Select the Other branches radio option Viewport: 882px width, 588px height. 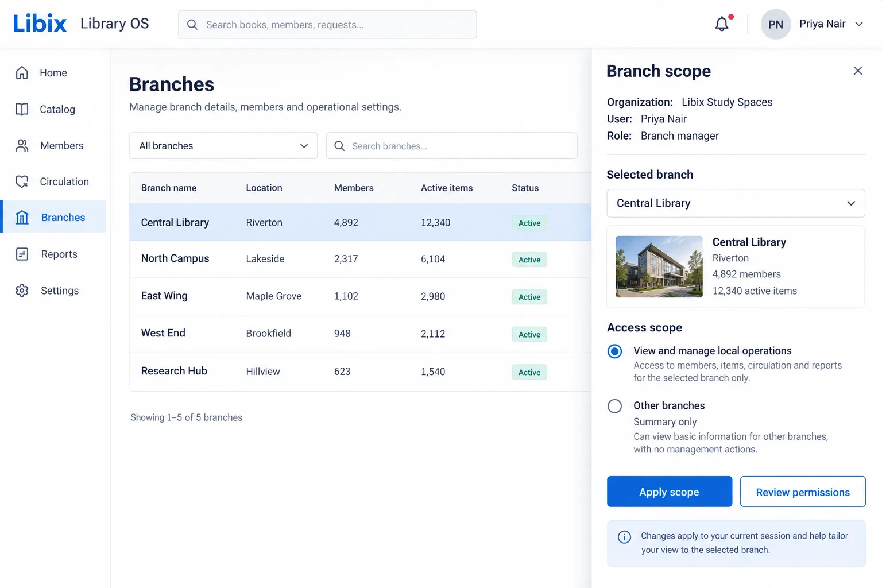tap(614, 406)
